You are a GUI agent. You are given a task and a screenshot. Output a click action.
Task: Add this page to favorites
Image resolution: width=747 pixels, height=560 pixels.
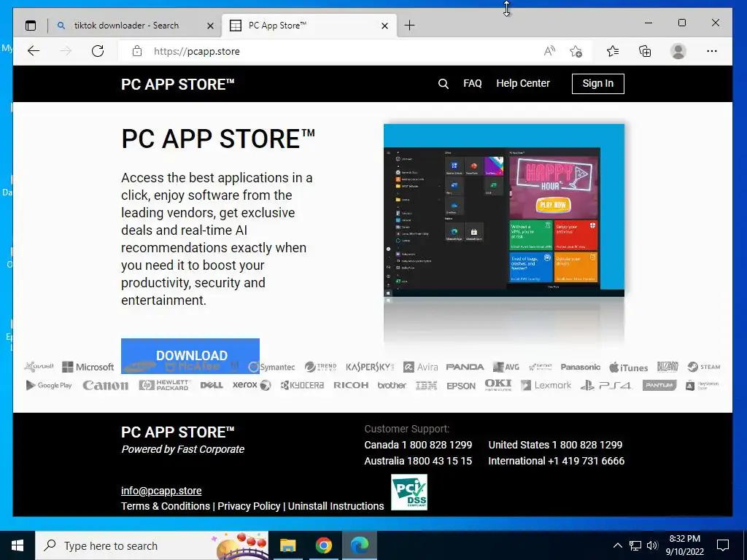(576, 51)
